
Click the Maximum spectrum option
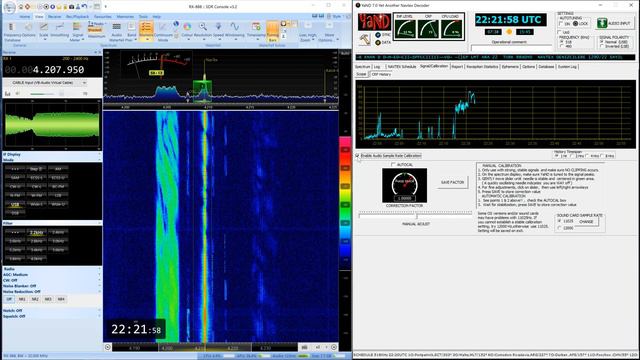(96, 36)
